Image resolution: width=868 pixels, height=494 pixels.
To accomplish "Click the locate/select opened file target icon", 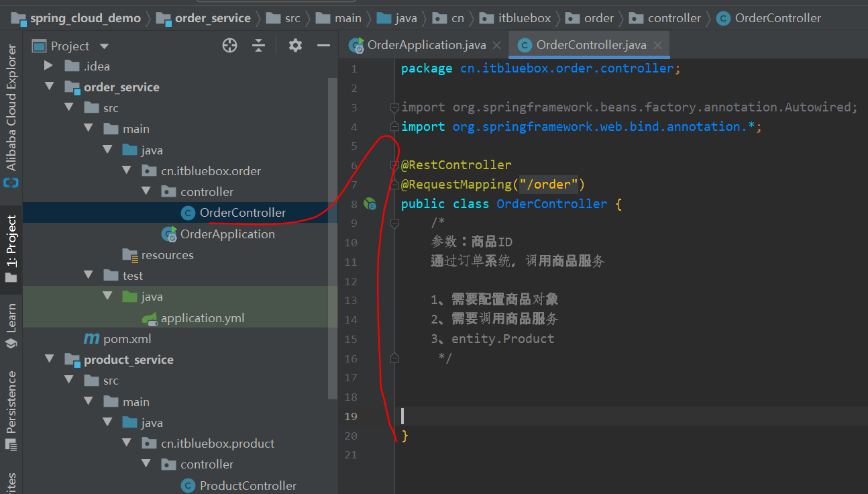I will click(230, 46).
